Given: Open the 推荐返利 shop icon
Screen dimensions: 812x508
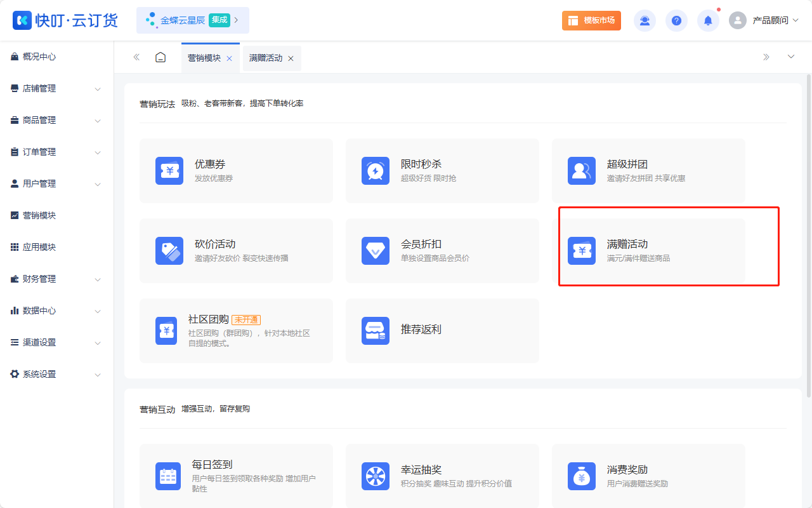Looking at the screenshot, I should click(376, 331).
